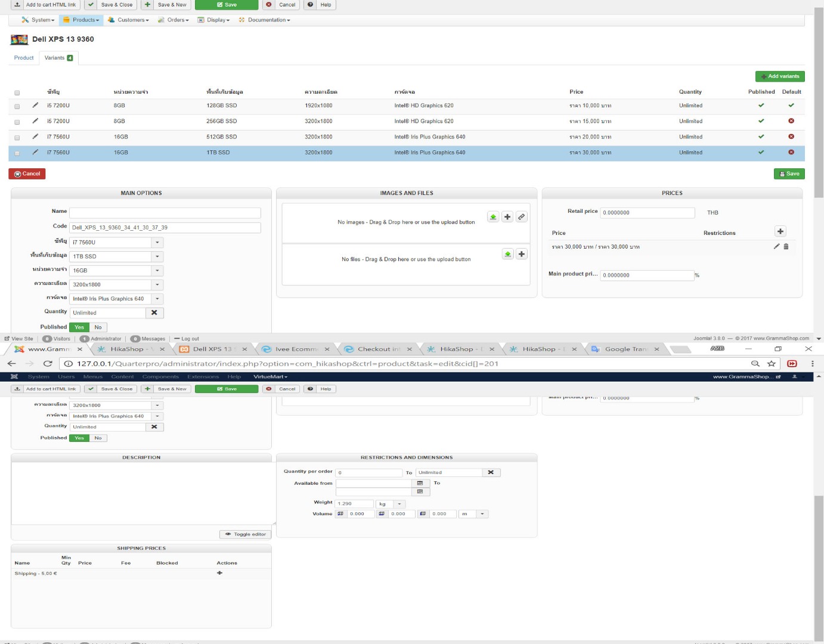This screenshot has width=824, height=644.
Task: Add a new price with the Restrictions plus icon
Action: pyautogui.click(x=780, y=231)
